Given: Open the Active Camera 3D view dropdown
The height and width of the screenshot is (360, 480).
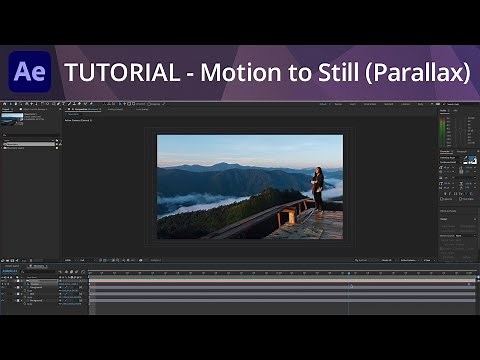Looking at the screenshot, I should click(x=409, y=260).
